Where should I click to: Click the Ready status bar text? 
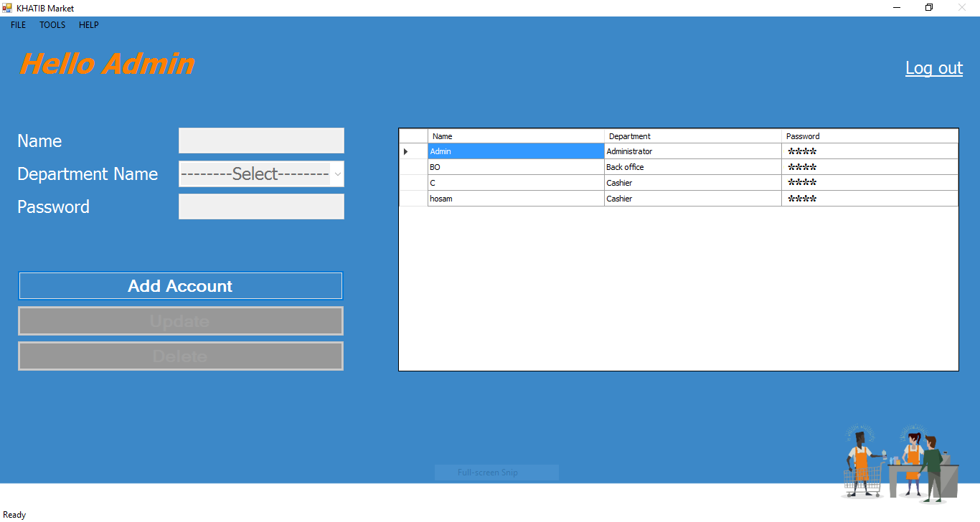(14, 515)
